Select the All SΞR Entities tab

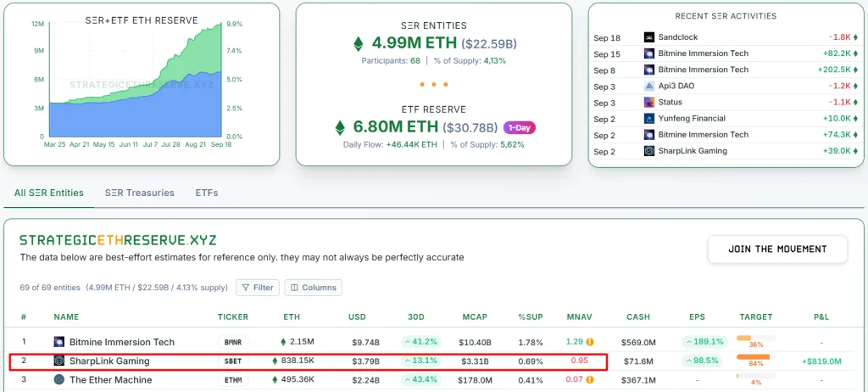pos(49,193)
